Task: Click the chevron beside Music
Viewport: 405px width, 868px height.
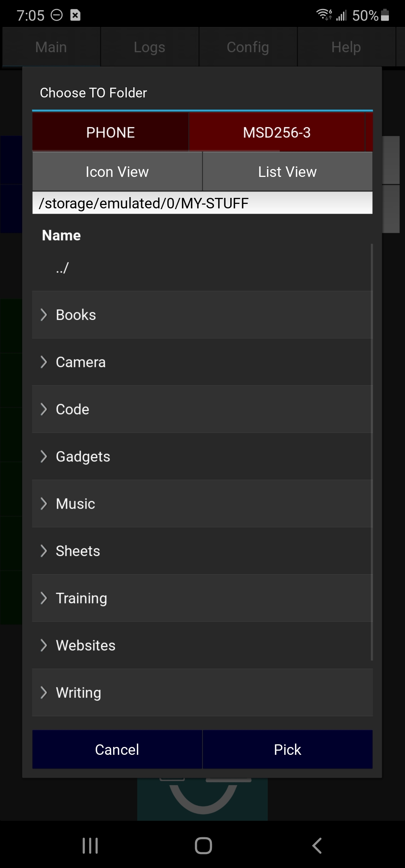Action: [x=44, y=504]
